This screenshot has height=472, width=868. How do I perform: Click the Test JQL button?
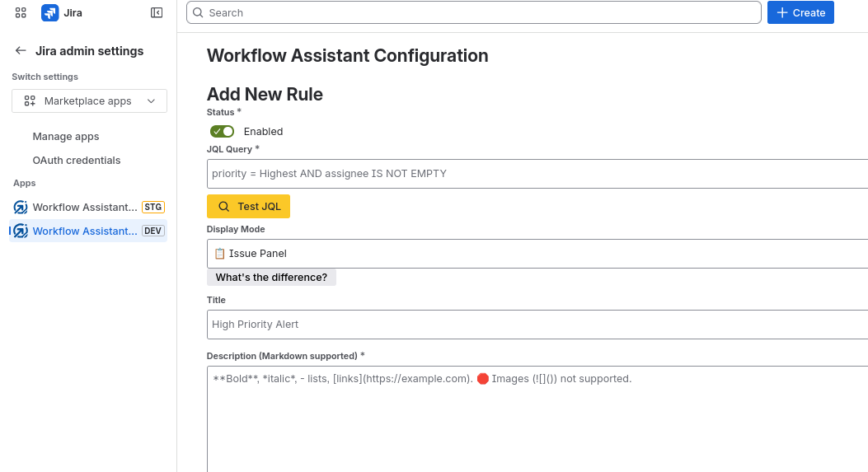coord(249,207)
